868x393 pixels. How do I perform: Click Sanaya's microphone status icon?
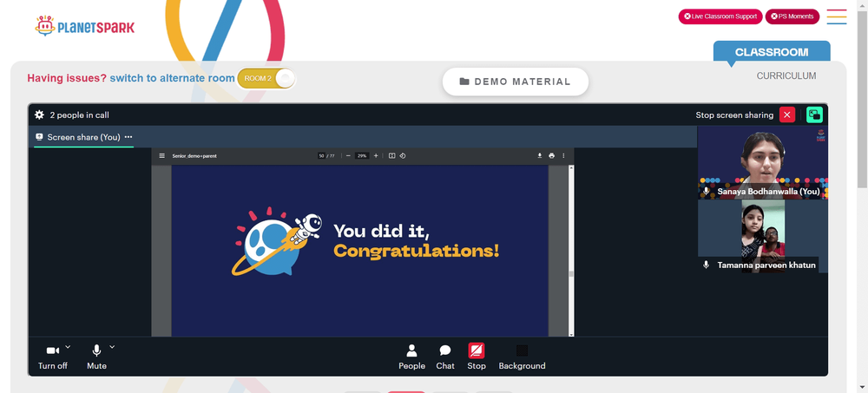coord(706,191)
